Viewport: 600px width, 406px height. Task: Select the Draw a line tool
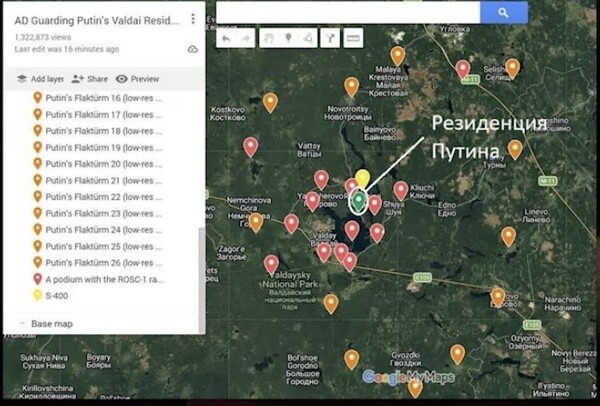pyautogui.click(x=307, y=38)
